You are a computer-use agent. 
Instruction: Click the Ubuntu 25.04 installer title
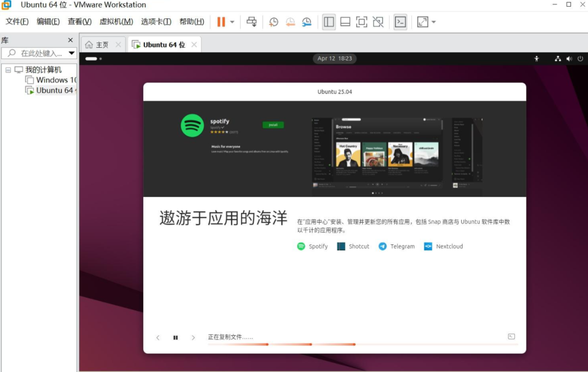(335, 92)
